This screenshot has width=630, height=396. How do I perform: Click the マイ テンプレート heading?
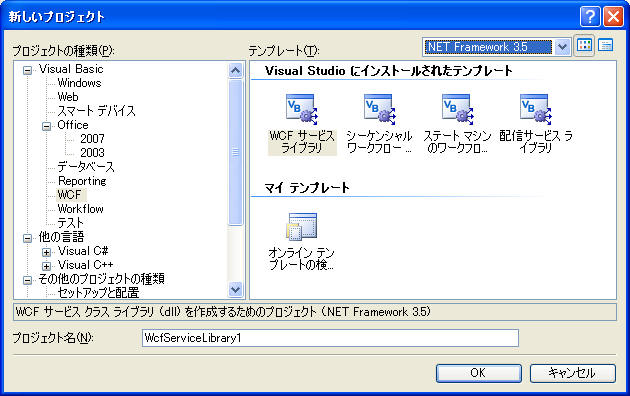(307, 188)
